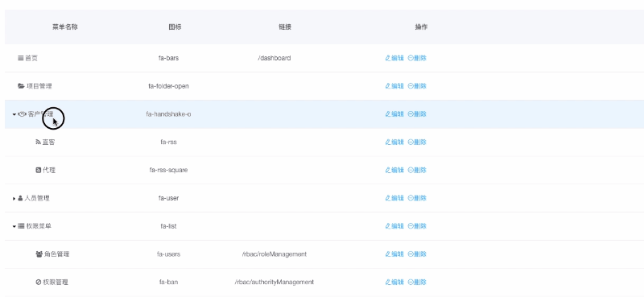
Task: Click the folder-open icon beside 项目管理
Action: point(22,86)
